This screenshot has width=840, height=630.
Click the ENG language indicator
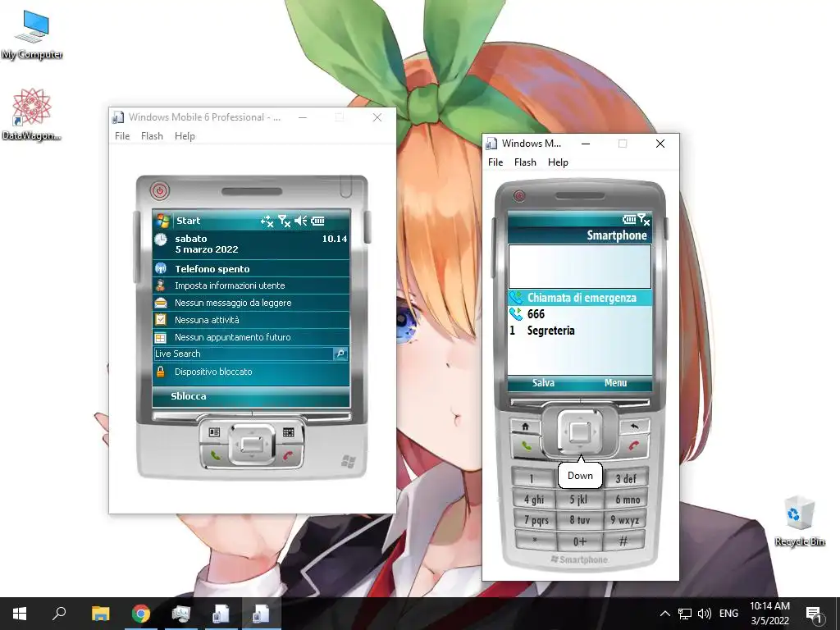tap(728, 614)
